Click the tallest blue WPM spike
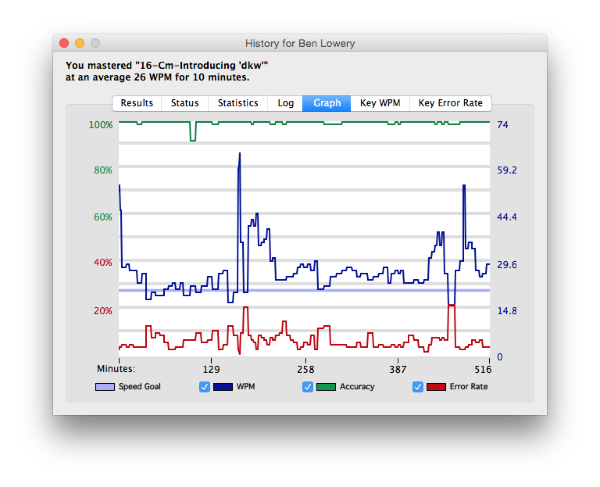Image resolution: width=600 pixels, height=487 pixels. click(x=240, y=161)
